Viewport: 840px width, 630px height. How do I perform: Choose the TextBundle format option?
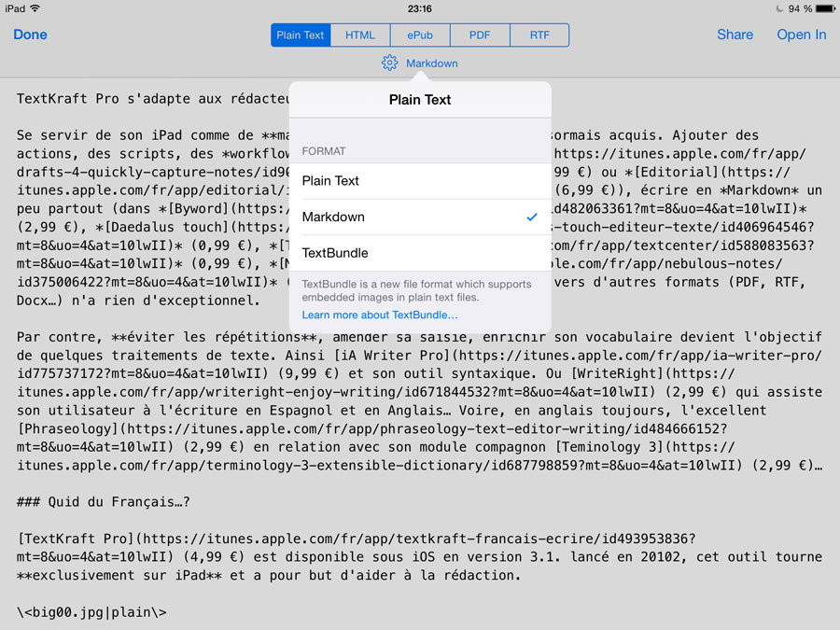pos(420,253)
